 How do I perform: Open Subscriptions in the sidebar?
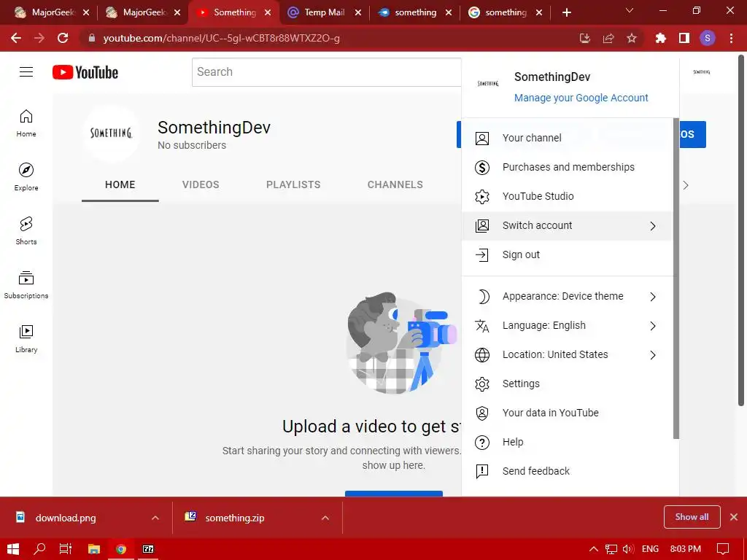[26, 285]
